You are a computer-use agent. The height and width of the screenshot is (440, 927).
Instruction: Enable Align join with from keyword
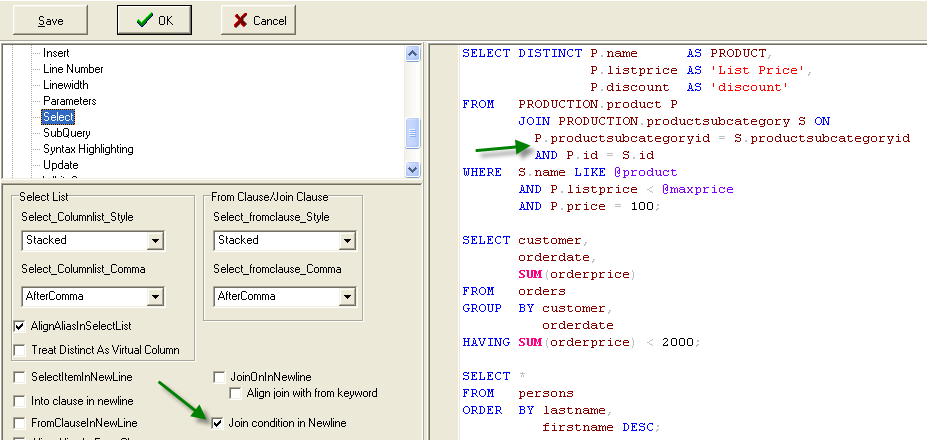(236, 393)
